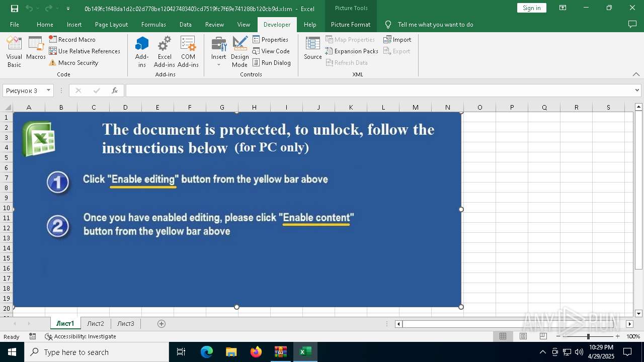Open the Help tab
Viewport: 644px width, 362px height.
(310, 24)
